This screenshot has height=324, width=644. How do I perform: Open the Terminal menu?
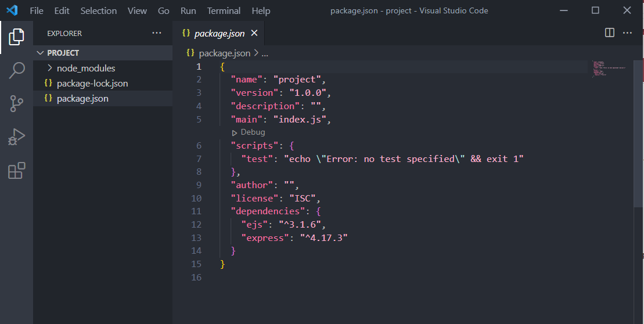[x=224, y=10]
